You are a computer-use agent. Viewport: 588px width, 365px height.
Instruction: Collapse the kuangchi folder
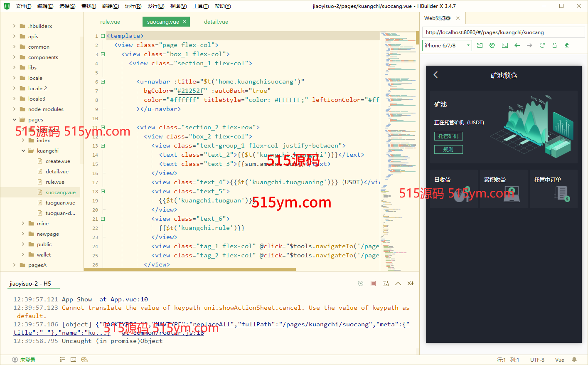[x=23, y=151]
